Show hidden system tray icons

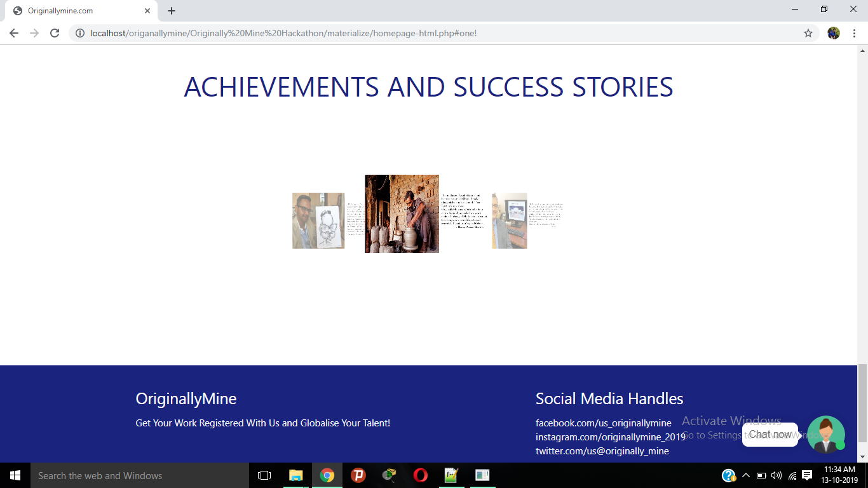(x=746, y=475)
